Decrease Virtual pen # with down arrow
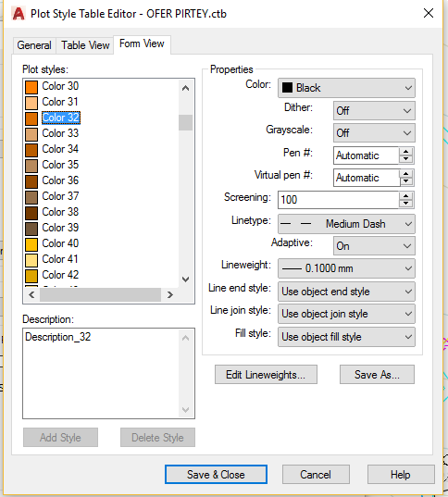The height and width of the screenshot is (497, 448). [x=405, y=181]
